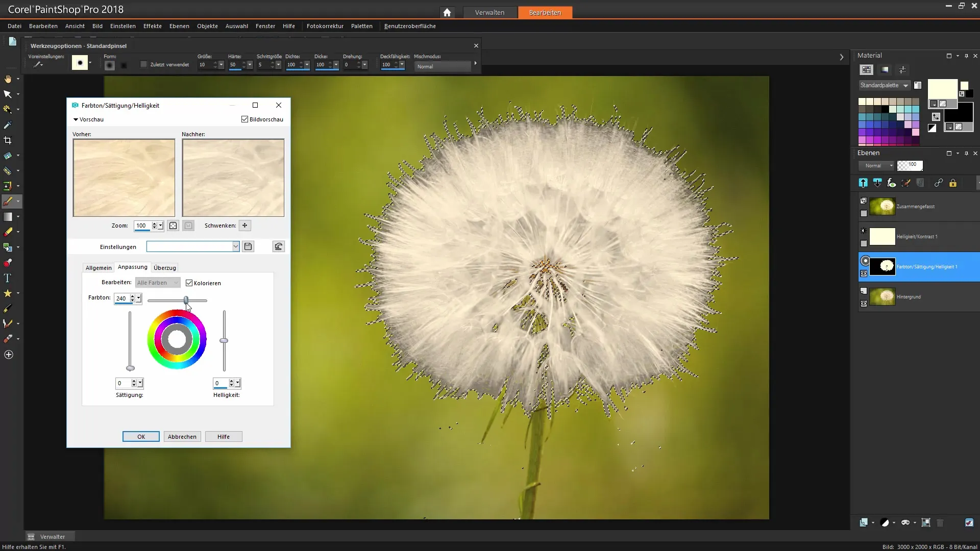Save the preset with disk icon

[248, 246]
